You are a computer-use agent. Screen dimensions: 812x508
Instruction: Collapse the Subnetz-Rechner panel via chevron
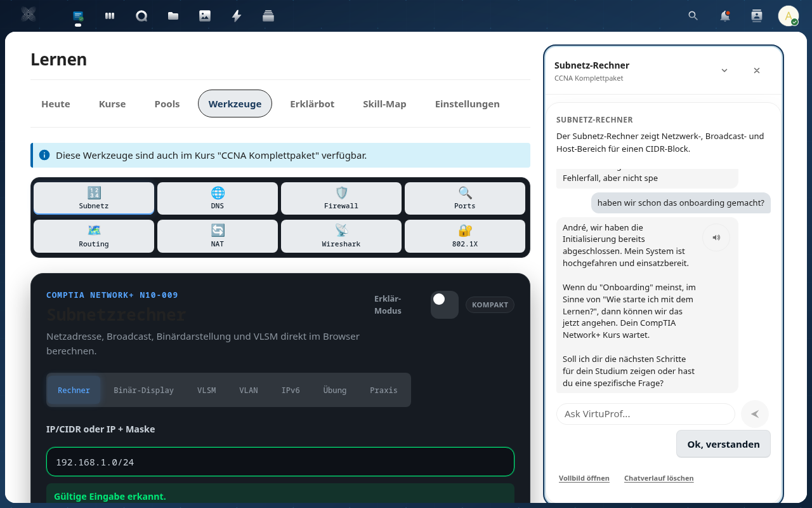[724, 70]
